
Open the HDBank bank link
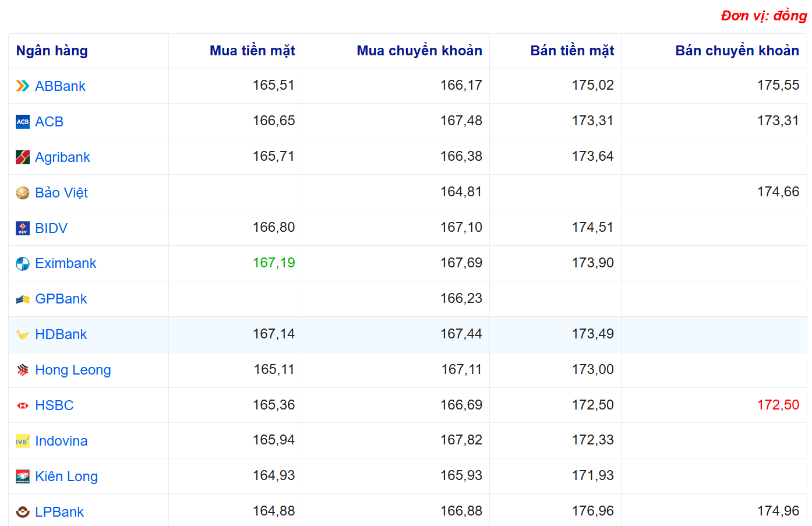click(61, 334)
